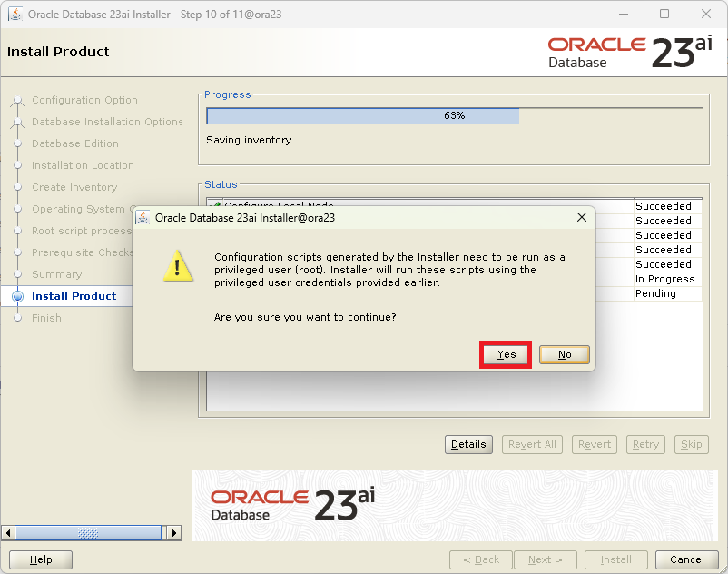Select Prerequisite Checks step
Viewport: 728px width, 574px height.
pos(83,252)
